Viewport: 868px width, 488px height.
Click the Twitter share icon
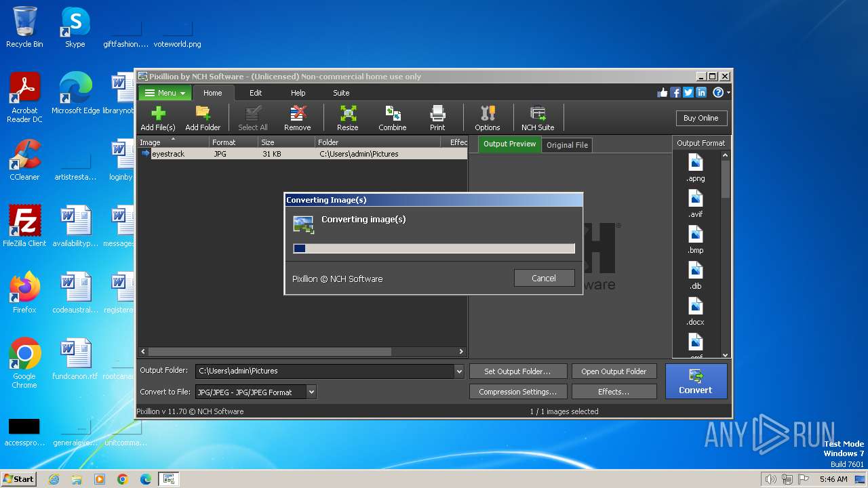coord(688,93)
